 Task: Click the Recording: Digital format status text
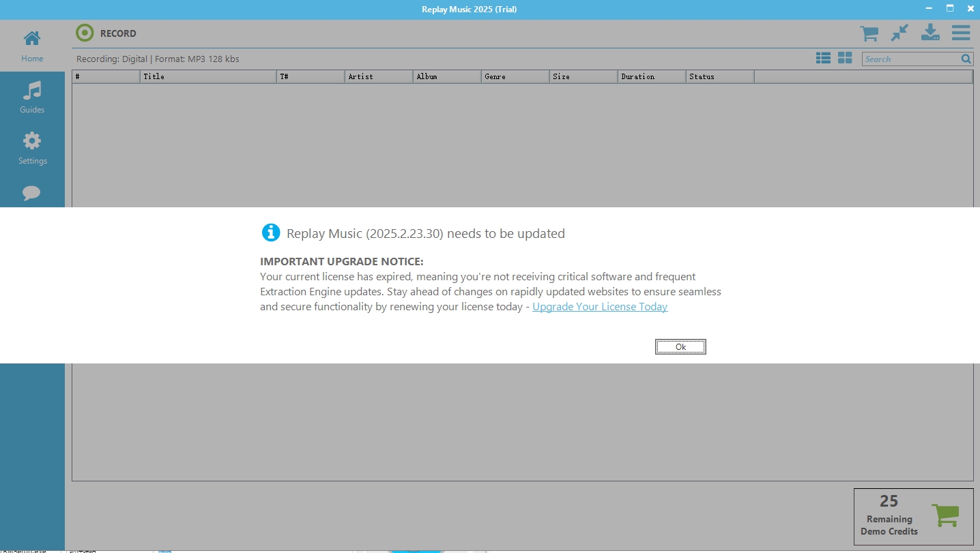coord(158,59)
